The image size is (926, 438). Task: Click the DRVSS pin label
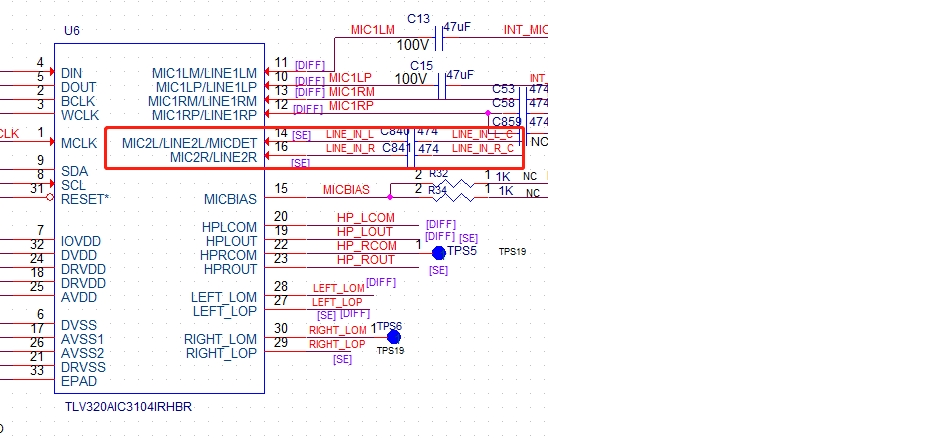click(83, 367)
